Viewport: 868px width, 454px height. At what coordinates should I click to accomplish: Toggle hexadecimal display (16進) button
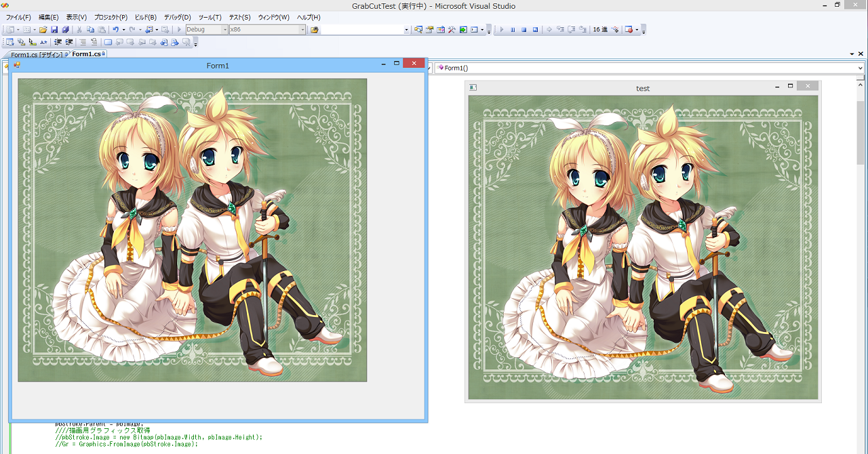click(x=599, y=30)
